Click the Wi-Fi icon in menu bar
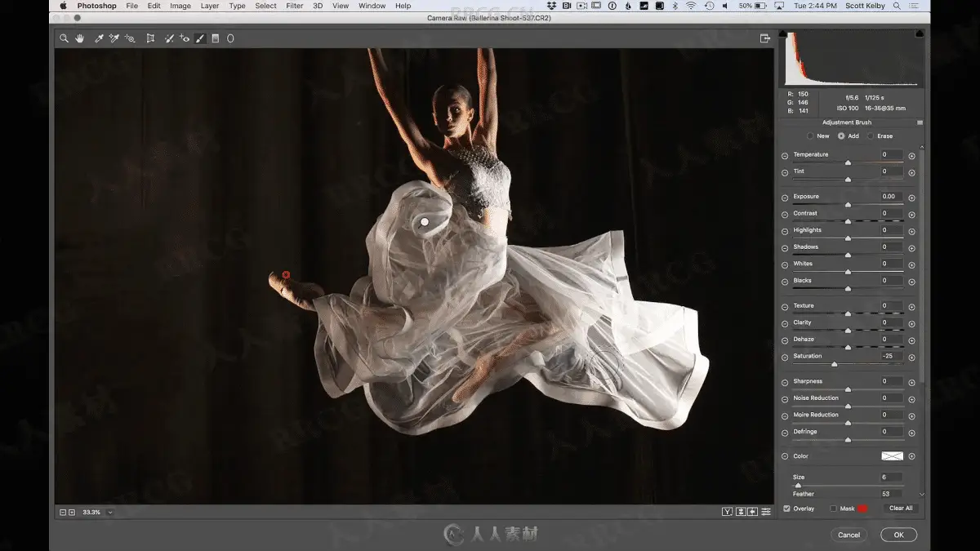The height and width of the screenshot is (551, 980). click(x=691, y=6)
